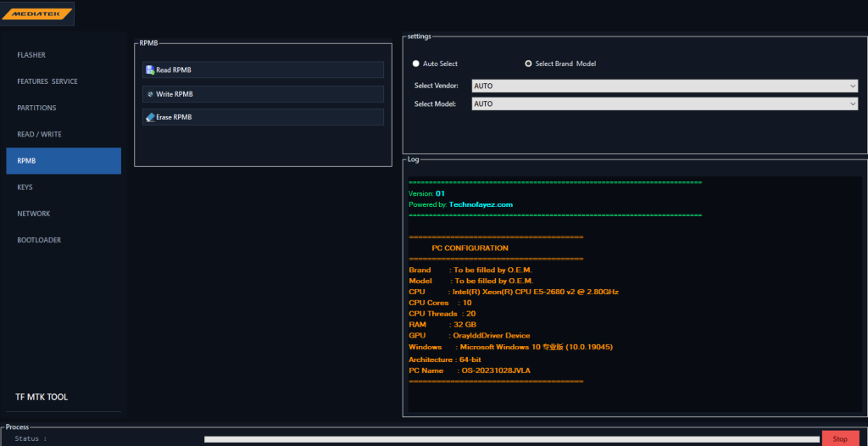
Task: Click the Brand To be filled line
Action: click(470, 270)
